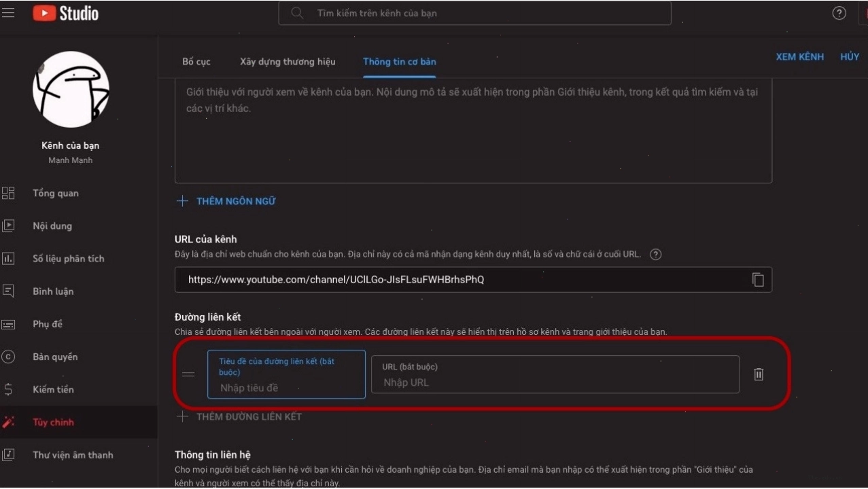The height and width of the screenshot is (489, 868).
Task: Select the Thông tin cơ bản tab
Action: pos(400,61)
